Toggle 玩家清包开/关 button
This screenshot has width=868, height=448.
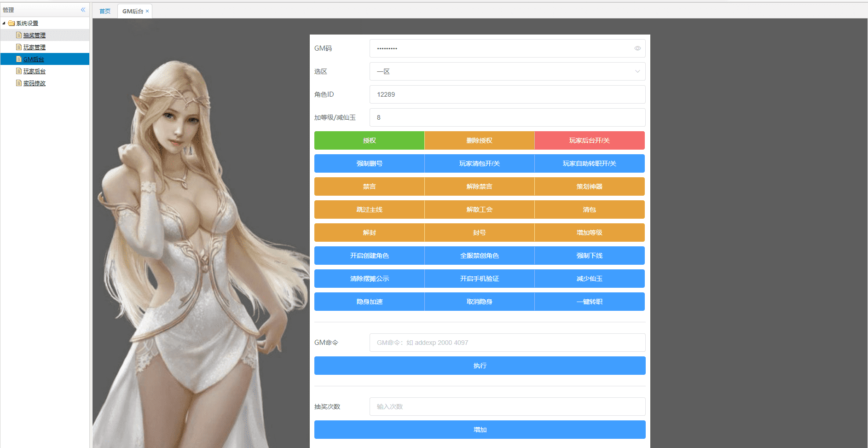coord(480,163)
